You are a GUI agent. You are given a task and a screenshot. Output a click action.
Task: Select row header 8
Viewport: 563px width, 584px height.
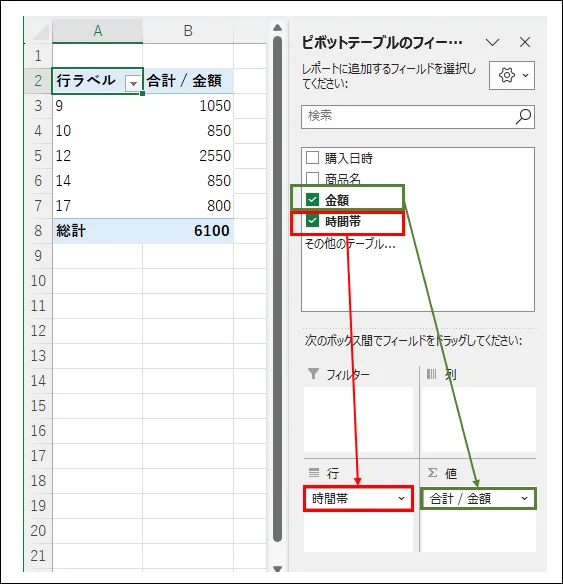click(38, 231)
